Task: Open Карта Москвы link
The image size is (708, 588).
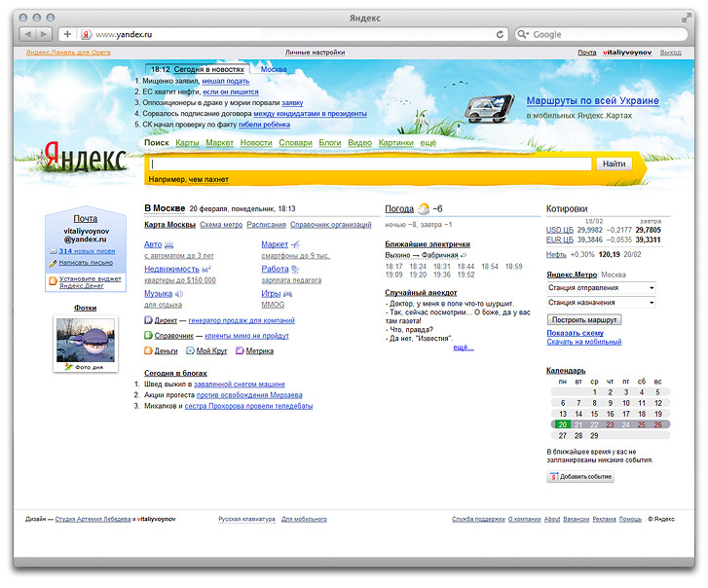Action: pyautogui.click(x=169, y=225)
